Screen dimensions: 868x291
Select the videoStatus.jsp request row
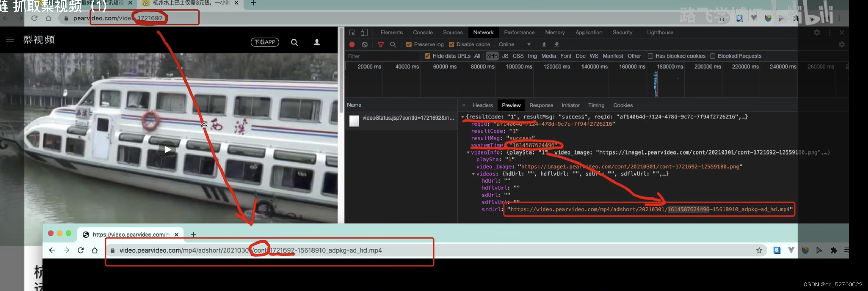tap(401, 121)
